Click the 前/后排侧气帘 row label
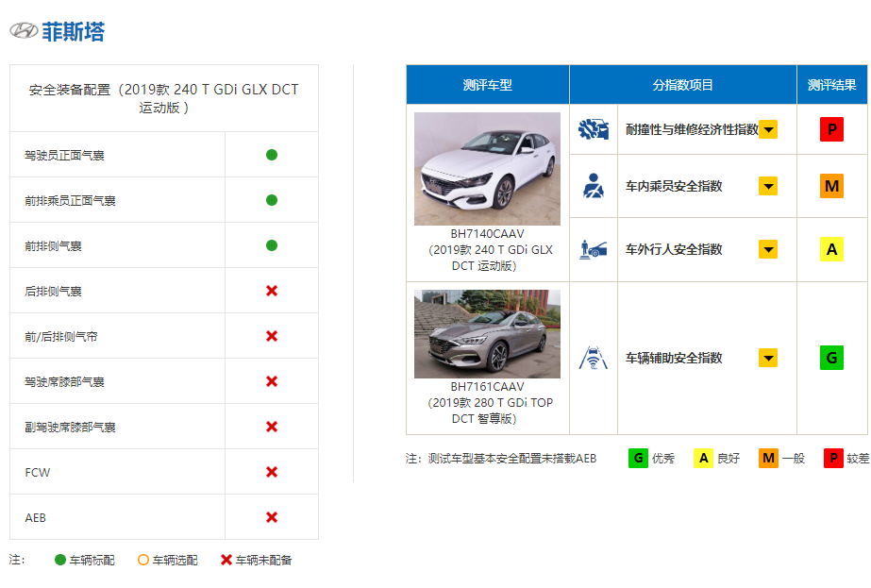The height and width of the screenshot is (588, 871). [x=61, y=337]
